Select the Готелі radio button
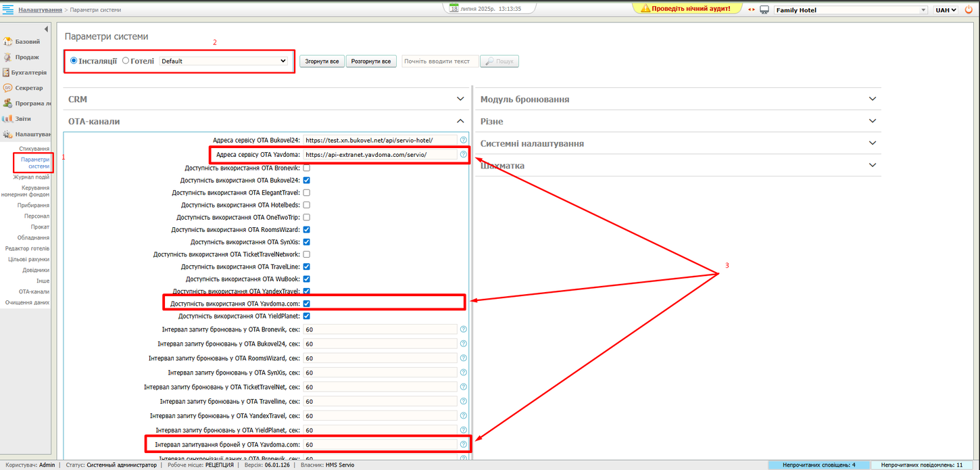The width and height of the screenshot is (980, 470). click(x=126, y=61)
